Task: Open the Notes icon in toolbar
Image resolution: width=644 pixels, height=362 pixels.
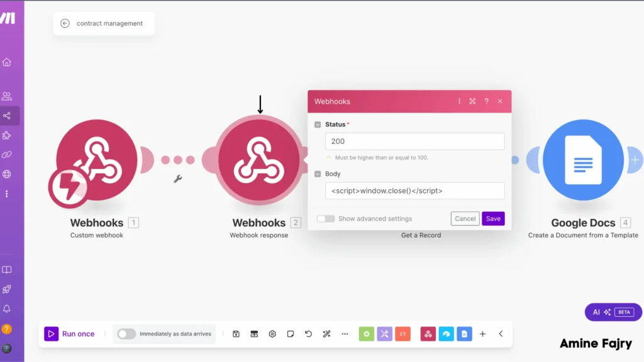Action: tap(291, 334)
